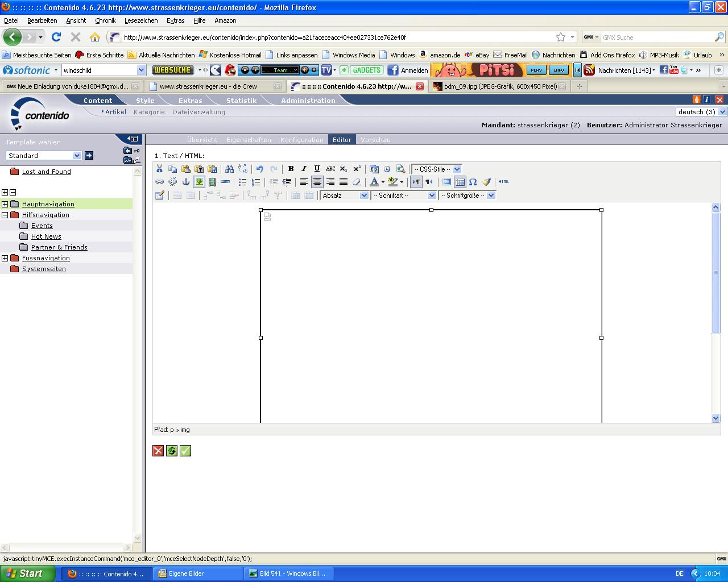Click the cut scissors icon
Screen dimensions: 728x582
tap(159, 169)
